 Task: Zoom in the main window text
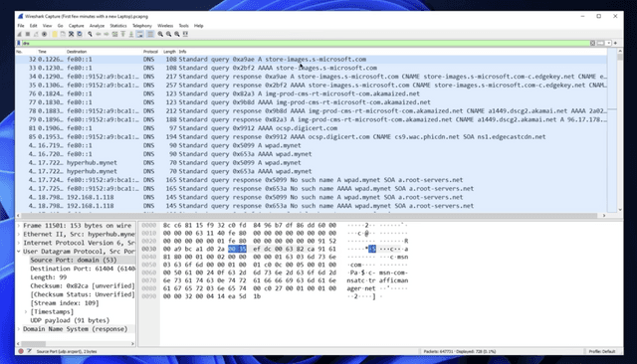coord(160,34)
